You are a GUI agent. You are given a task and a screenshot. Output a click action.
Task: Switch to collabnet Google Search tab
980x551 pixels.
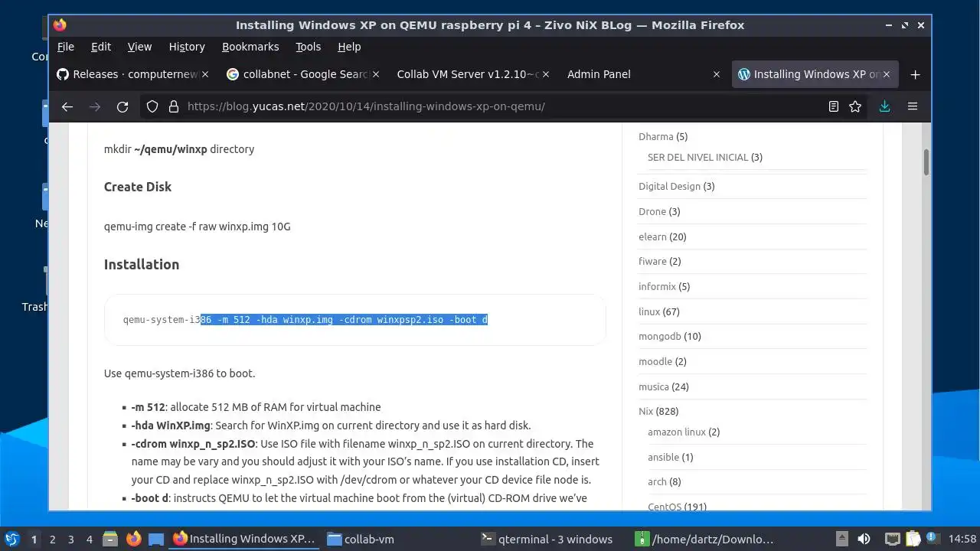tap(302, 74)
